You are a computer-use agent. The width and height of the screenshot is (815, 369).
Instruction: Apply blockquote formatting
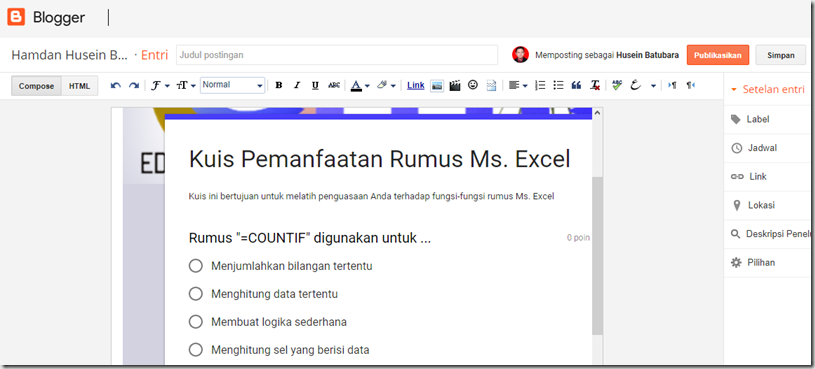coord(576,86)
